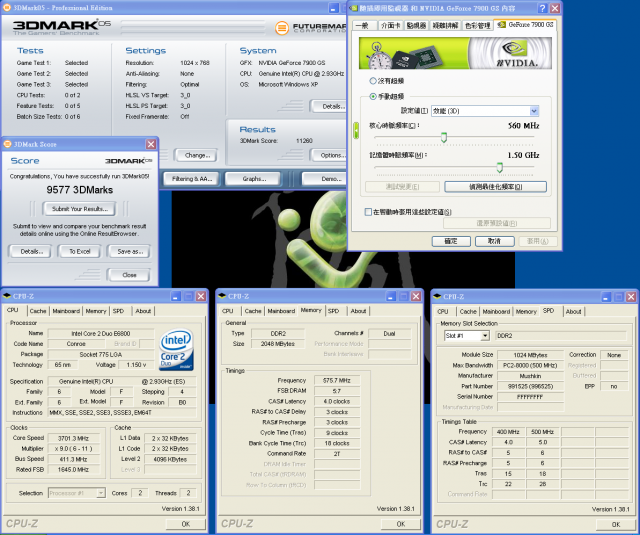Close the 3DMark Score dialog with X
This screenshot has height=535, width=640.
pos(151,144)
